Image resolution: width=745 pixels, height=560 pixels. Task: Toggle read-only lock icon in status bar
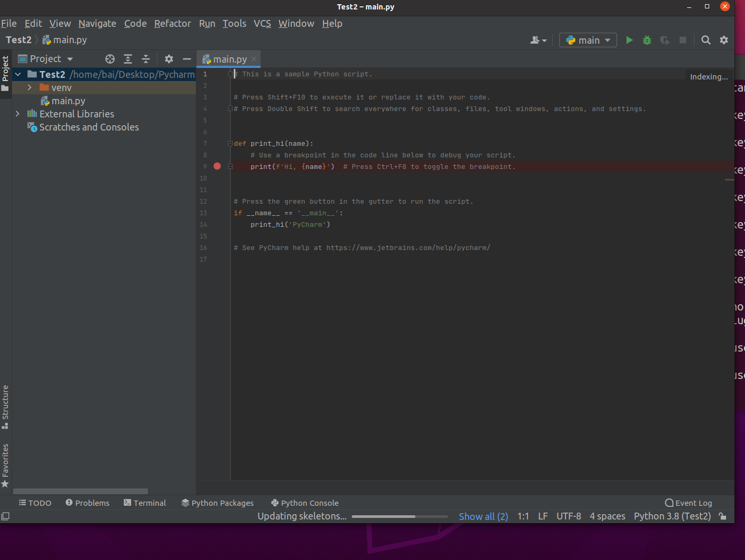[723, 516]
